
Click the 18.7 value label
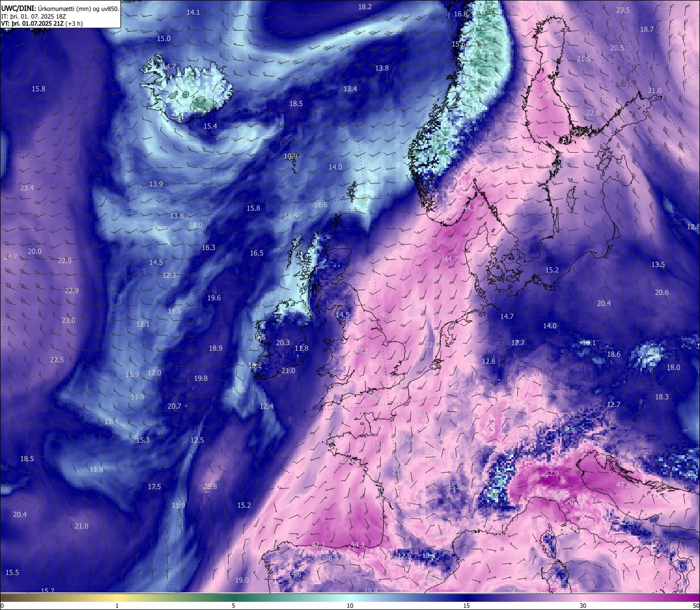pyautogui.click(x=647, y=29)
